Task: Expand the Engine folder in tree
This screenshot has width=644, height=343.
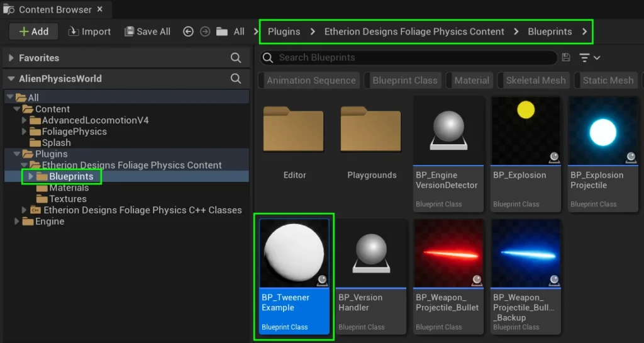Action: [16, 222]
